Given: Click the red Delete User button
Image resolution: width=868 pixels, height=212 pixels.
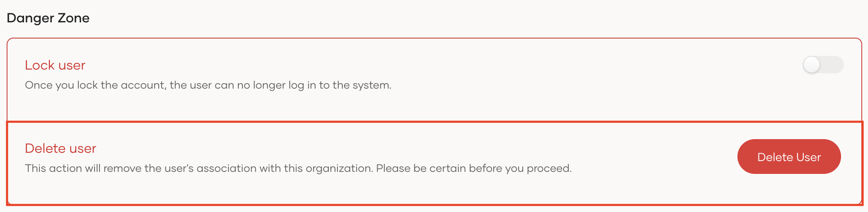Looking at the screenshot, I should coord(789,157).
